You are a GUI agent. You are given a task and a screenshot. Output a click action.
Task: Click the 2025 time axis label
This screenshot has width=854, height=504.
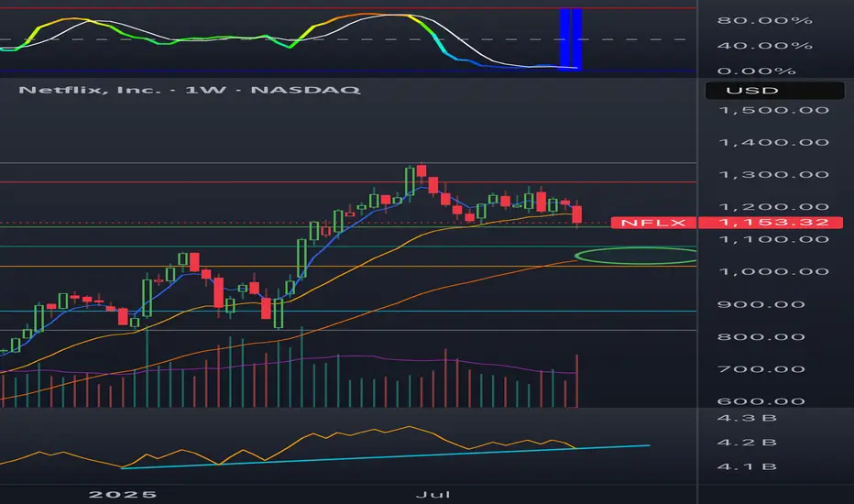click(123, 495)
